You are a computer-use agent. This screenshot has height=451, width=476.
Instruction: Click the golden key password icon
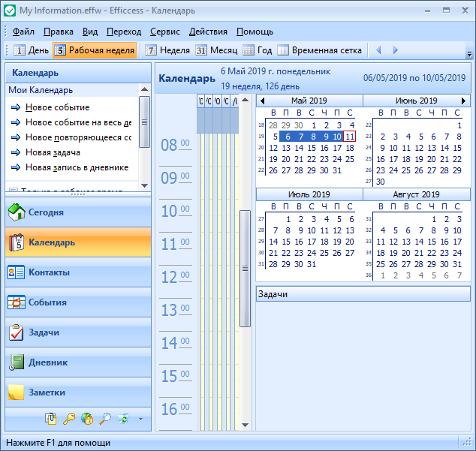click(x=69, y=419)
